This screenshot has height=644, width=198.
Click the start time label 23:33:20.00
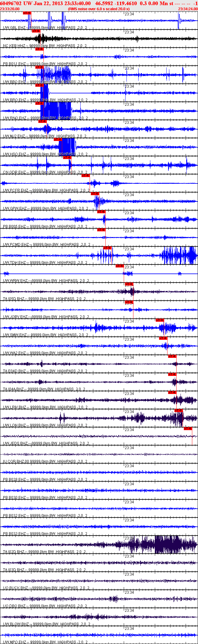click(10, 9)
